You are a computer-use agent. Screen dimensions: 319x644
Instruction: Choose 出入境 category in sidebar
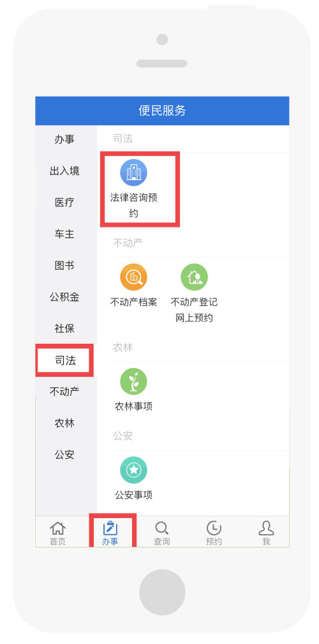65,171
